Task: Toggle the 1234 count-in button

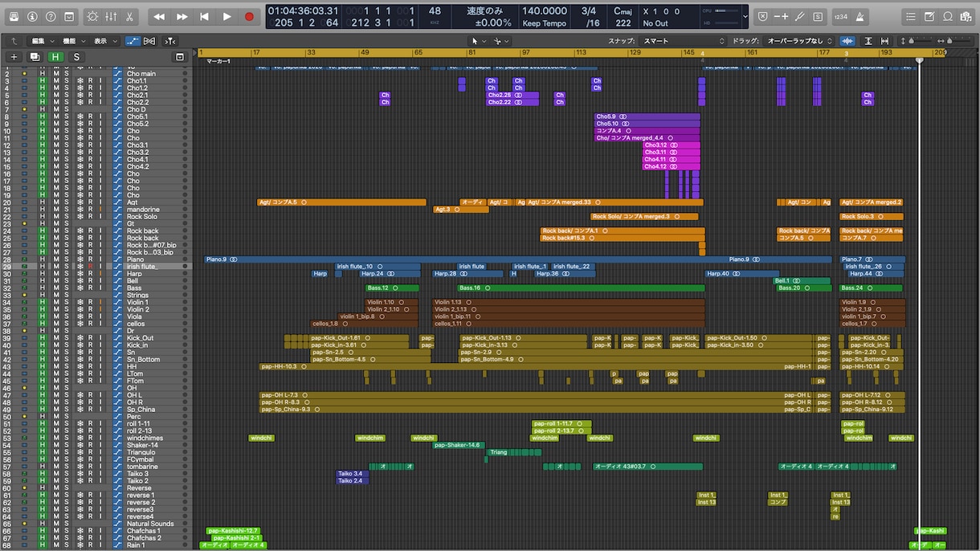Action: tap(840, 16)
